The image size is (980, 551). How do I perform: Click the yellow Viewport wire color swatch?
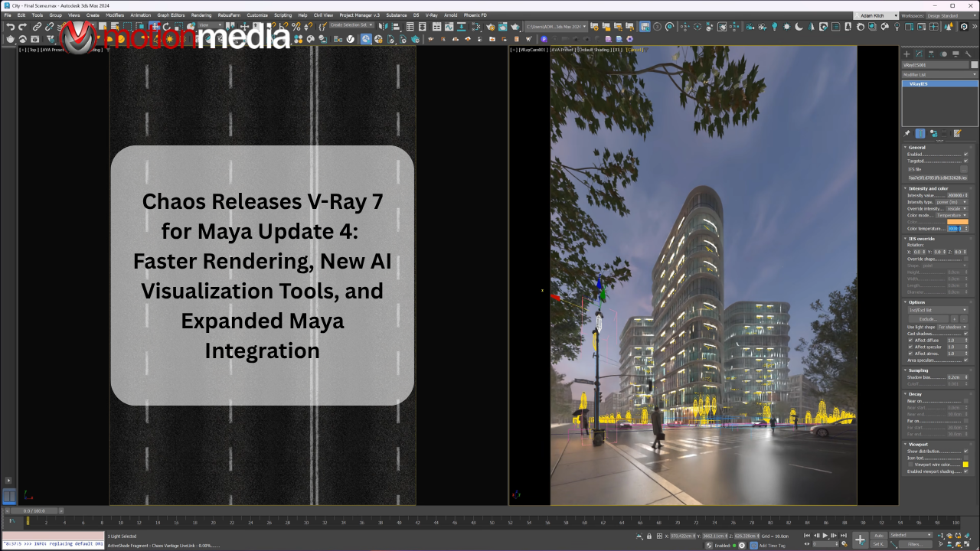[x=965, y=465]
